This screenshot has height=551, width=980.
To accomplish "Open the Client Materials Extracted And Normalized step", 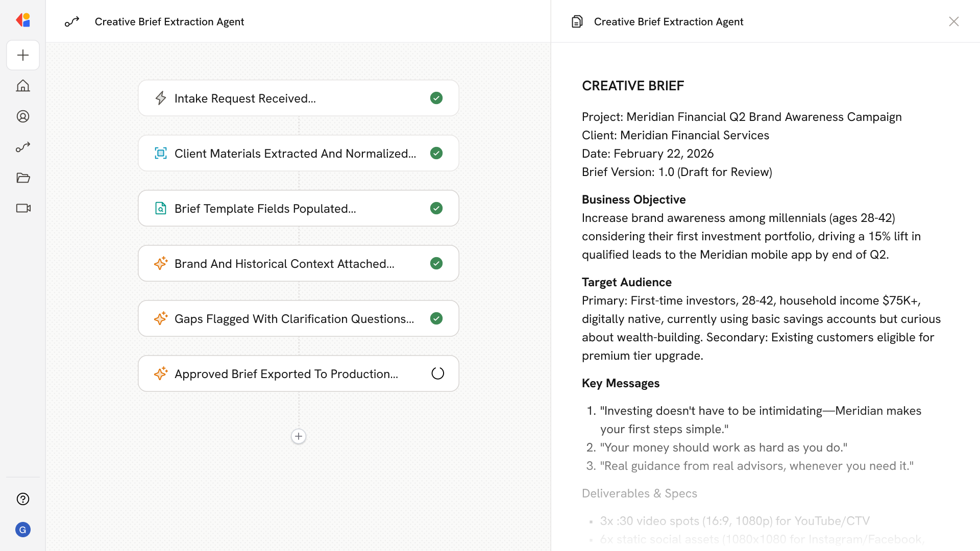I will (295, 153).
